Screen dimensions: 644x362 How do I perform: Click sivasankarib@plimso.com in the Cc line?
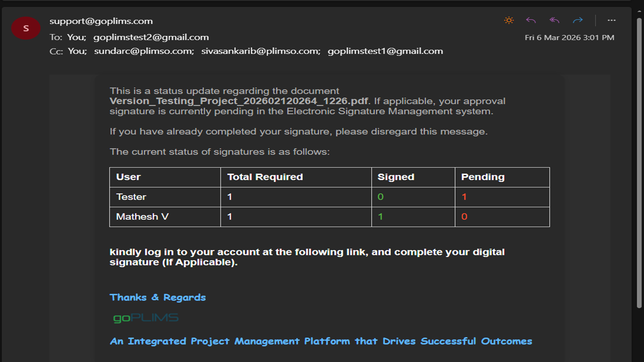coord(260,51)
